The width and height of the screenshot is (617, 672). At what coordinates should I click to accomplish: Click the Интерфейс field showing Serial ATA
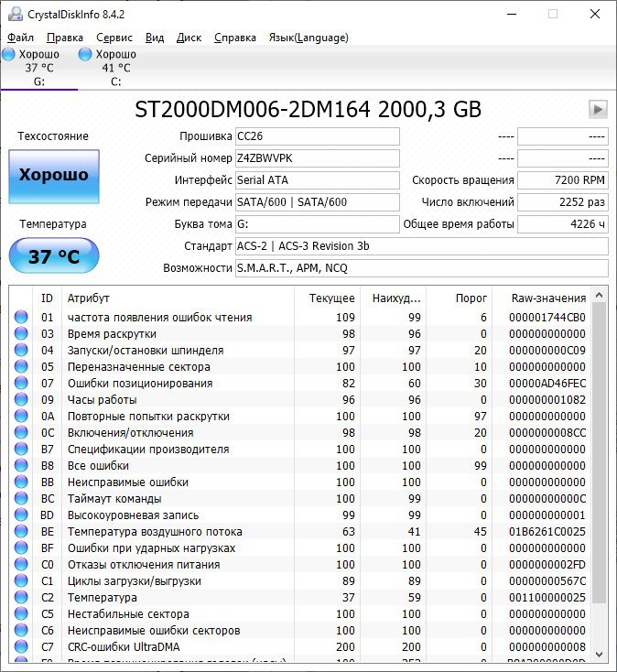[x=318, y=180]
